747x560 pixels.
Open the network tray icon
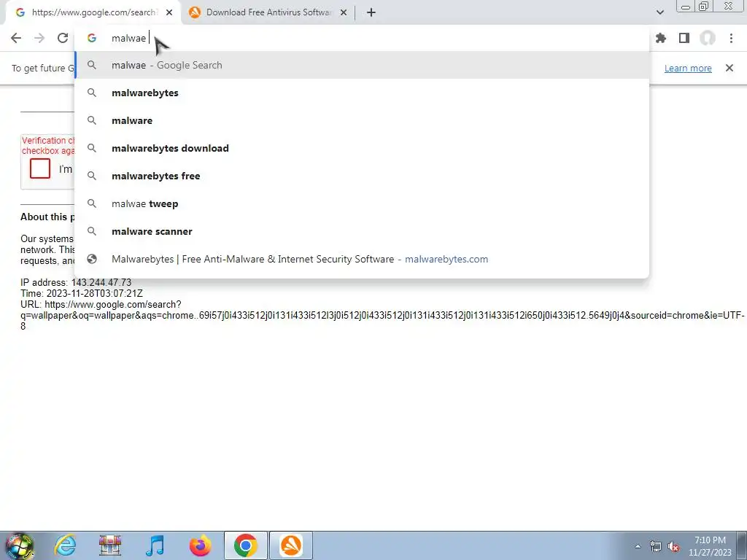[656, 546]
